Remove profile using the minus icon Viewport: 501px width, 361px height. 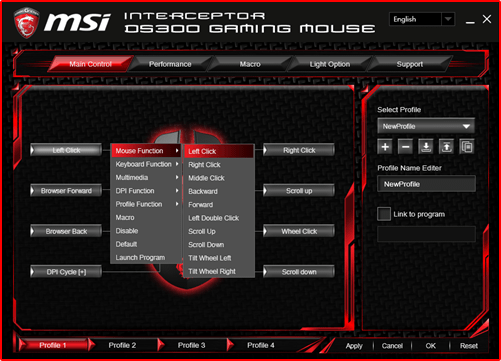(405, 147)
